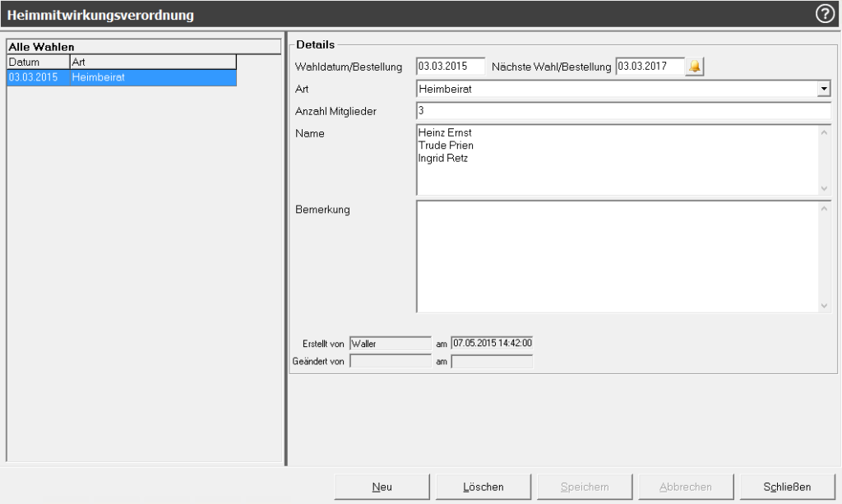Click the Speichern button
842x504 pixels.
(x=585, y=487)
